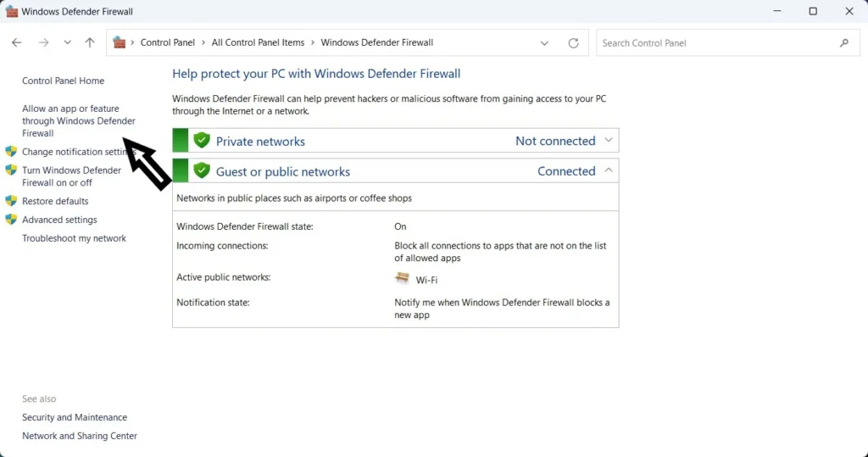Open Troubleshoot my network
Viewport: 868px width, 457px height.
(75, 238)
